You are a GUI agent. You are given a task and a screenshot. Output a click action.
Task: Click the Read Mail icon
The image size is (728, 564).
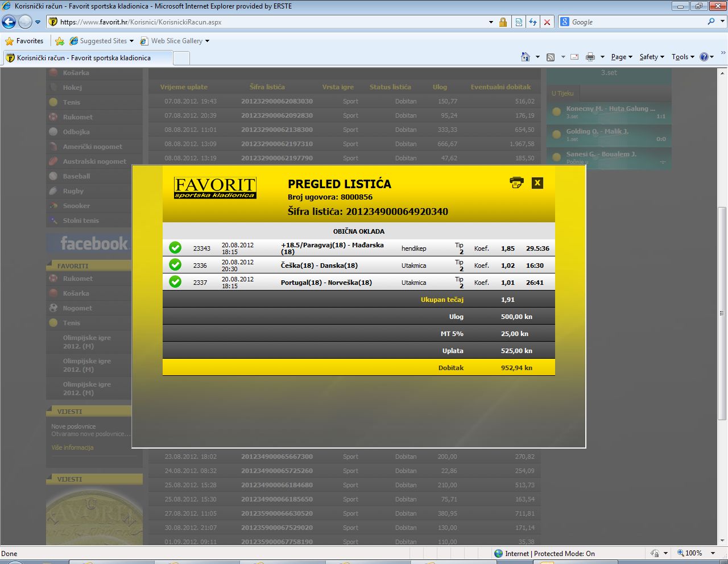coord(574,57)
